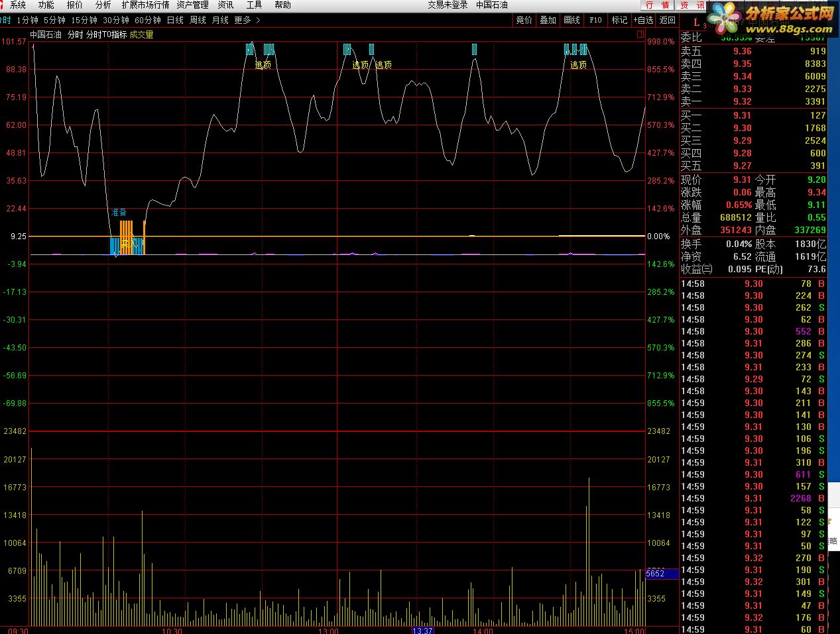
Task: Select the 卖三 ask row
Action: click(x=753, y=76)
